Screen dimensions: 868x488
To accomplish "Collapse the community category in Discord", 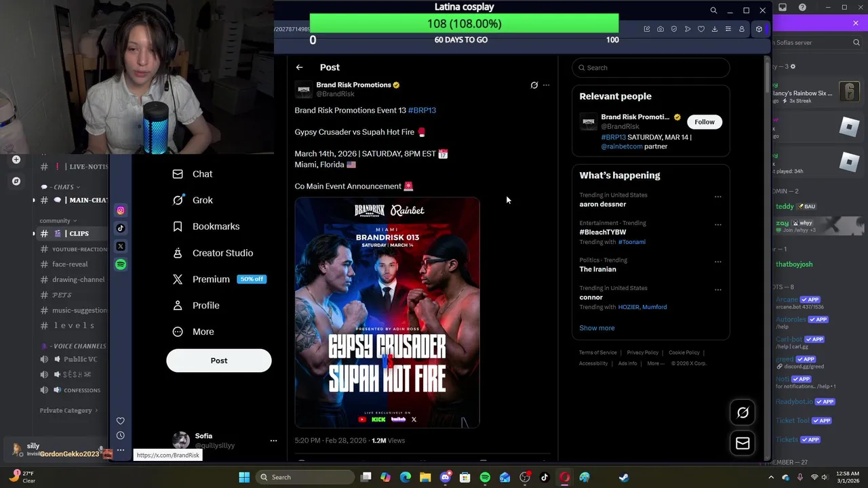I will pos(58,220).
